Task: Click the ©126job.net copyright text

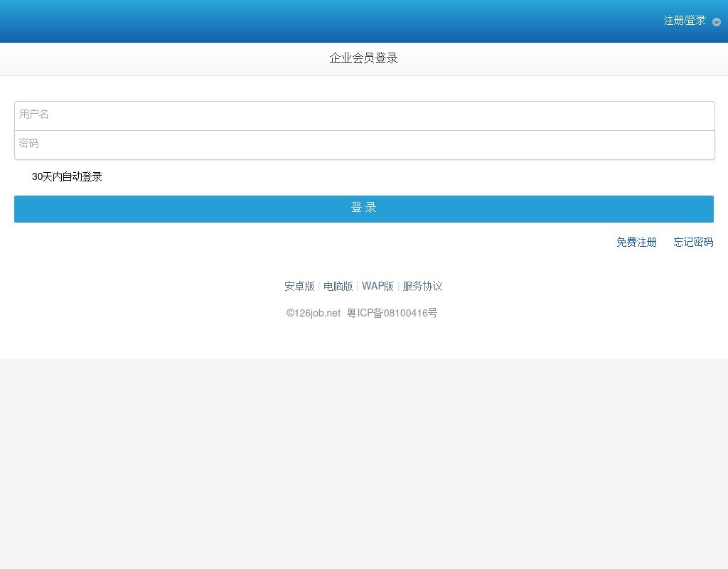Action: coord(314,313)
